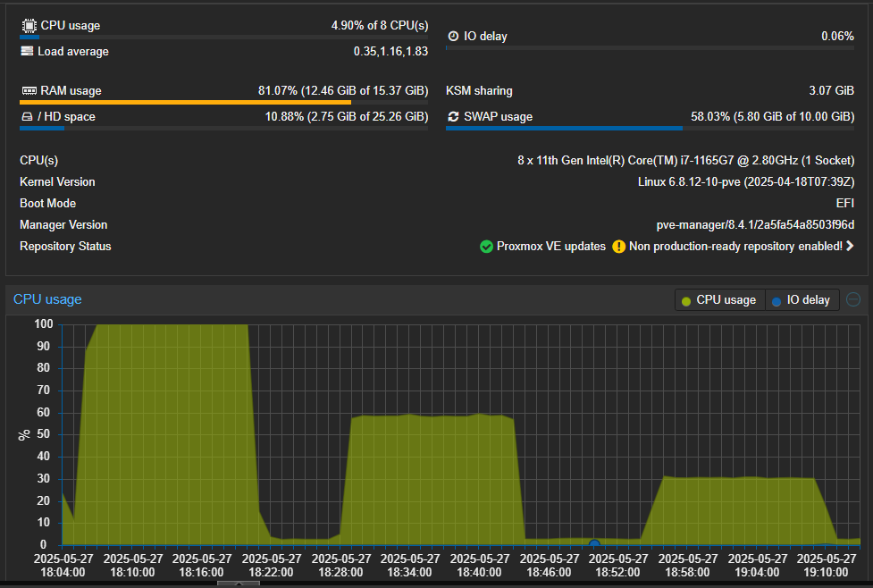Image resolution: width=873 pixels, height=588 pixels.
Task: Click the Load average icon
Action: click(28, 51)
